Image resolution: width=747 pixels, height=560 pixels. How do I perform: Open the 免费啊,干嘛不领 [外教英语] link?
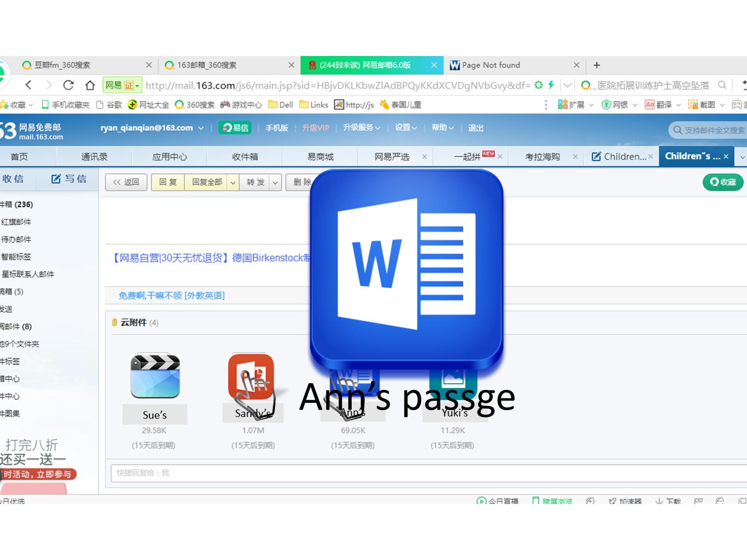tap(172, 296)
